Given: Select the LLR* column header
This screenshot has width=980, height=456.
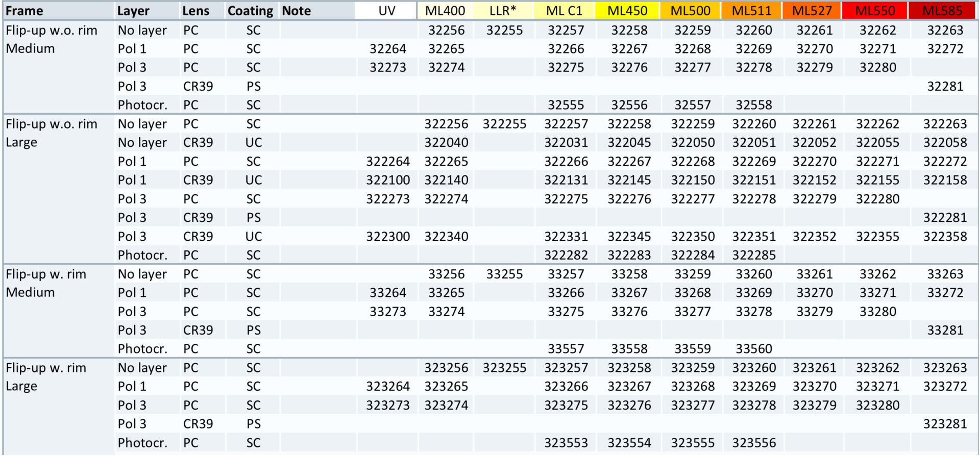Looking at the screenshot, I should click(x=503, y=11).
